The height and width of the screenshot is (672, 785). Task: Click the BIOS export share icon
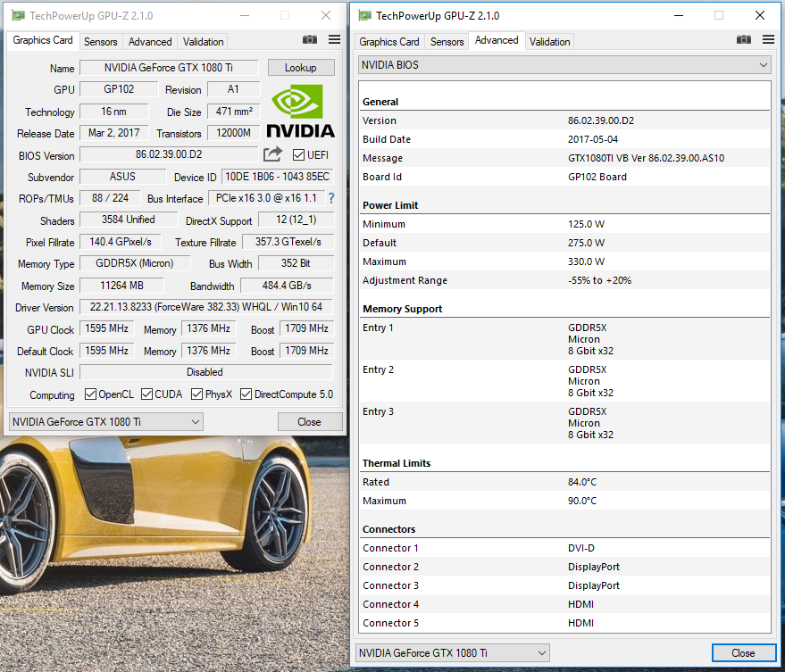pyautogui.click(x=273, y=154)
